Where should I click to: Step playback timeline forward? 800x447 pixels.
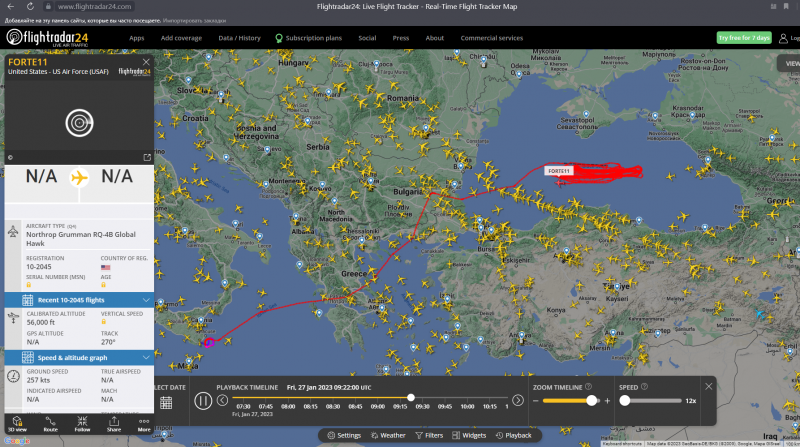click(x=518, y=400)
